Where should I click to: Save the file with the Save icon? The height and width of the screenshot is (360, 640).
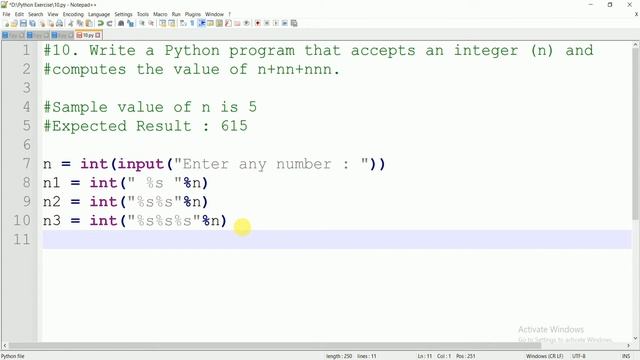23,23
